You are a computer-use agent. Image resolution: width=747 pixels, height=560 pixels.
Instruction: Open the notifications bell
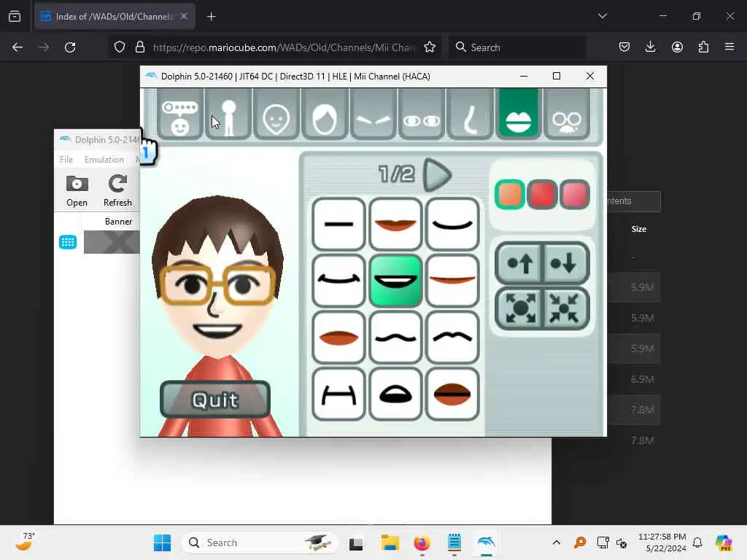[x=697, y=542]
